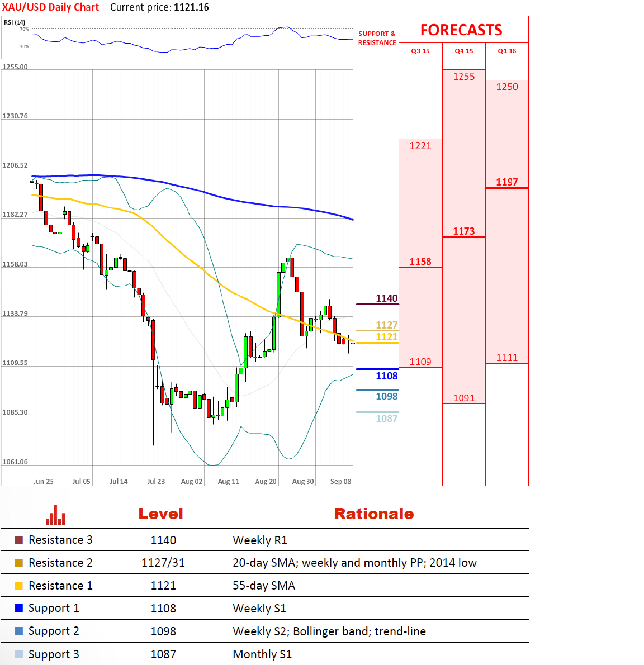
Task: Click the 1108 support line label on chart
Action: pyautogui.click(x=386, y=376)
